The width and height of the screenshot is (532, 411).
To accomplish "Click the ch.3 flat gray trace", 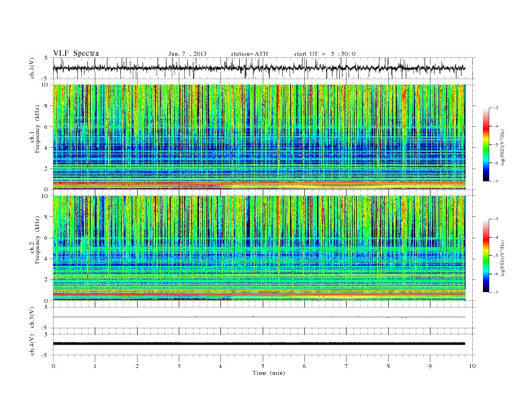I will point(259,317).
